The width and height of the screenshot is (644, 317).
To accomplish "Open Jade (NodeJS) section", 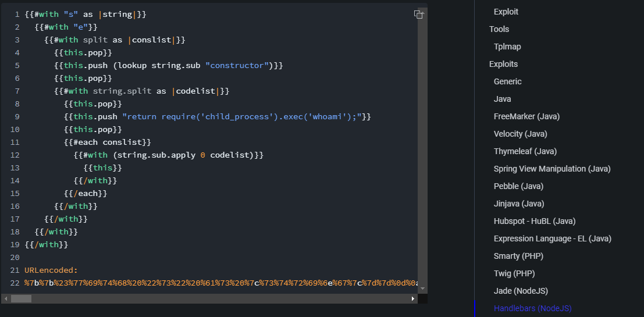I will (521, 291).
